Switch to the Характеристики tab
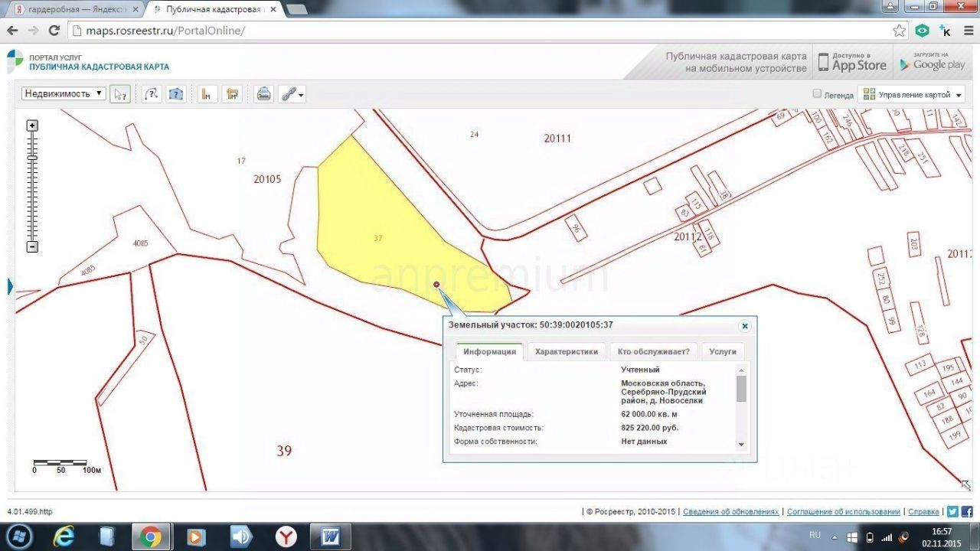The image size is (980, 551). pos(566,352)
